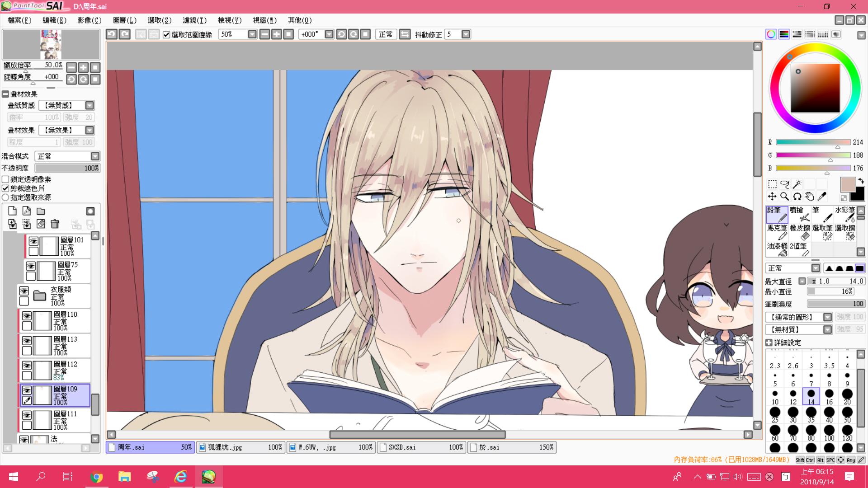Open the 混合模式 dropdown
The height and width of the screenshot is (488, 868).
tap(95, 156)
